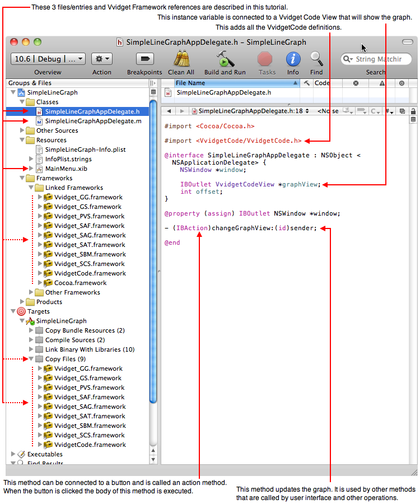Image resolution: width=420 pixels, height=504 pixels.
Task: Select SimpleLineGraphAppDelegate.h row in file list
Action: [x=284, y=92]
